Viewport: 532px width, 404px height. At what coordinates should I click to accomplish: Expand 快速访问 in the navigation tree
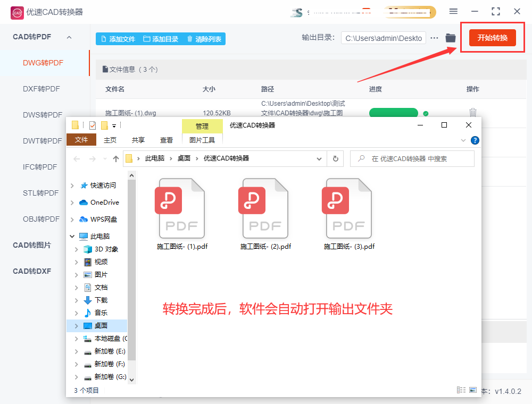point(72,186)
